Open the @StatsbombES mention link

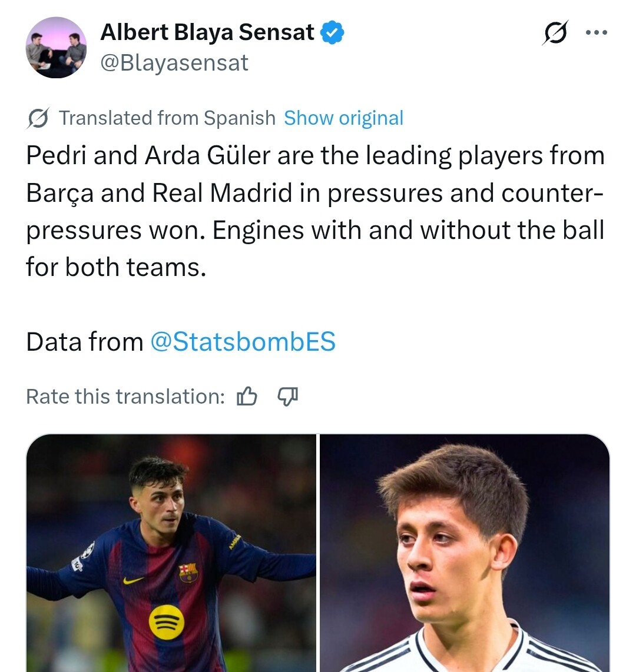tap(243, 342)
